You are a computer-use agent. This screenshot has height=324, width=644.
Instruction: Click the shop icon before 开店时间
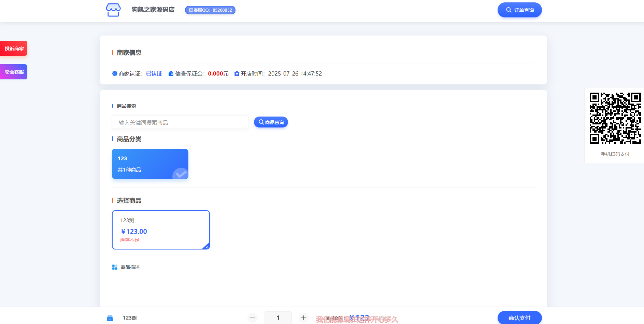tap(237, 73)
